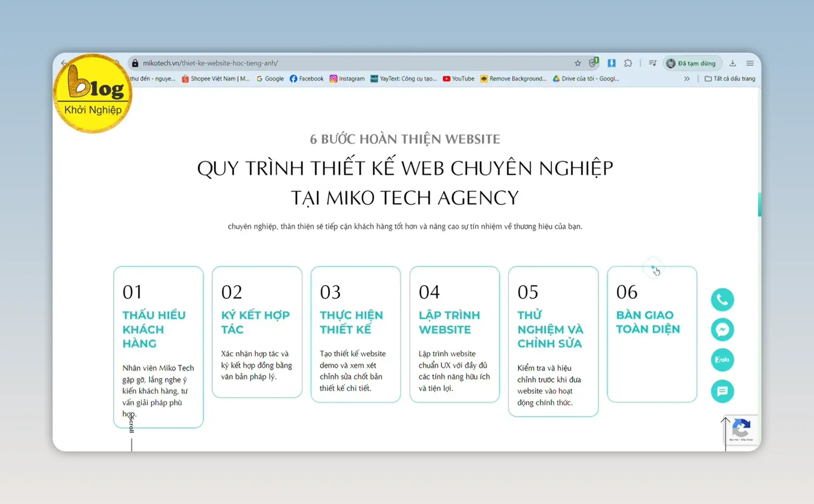The height and width of the screenshot is (504, 814).
Task: Click step 02 Ký kết hợp tác heading
Action: [x=255, y=322]
